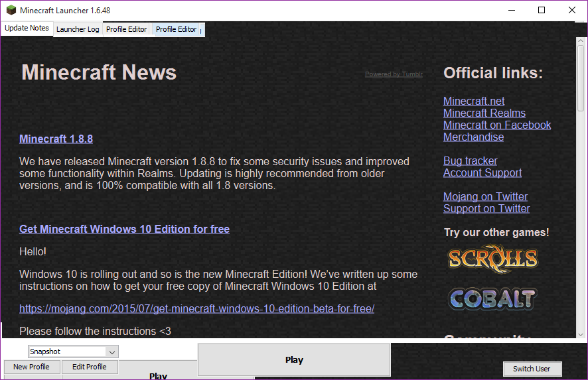Open the Bug tracker link
Viewport: 588px width, 380px height.
[471, 160]
